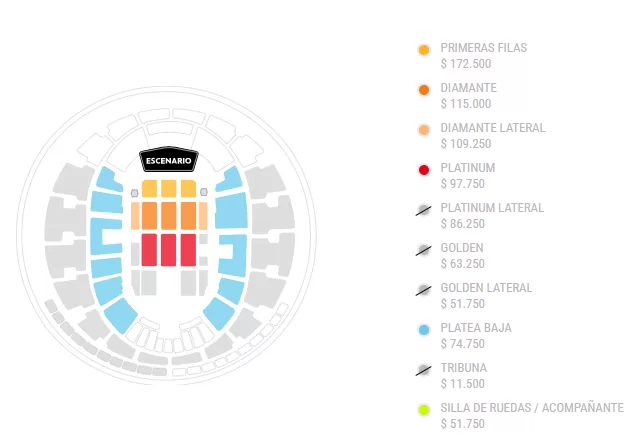Click the light orange Diamante Lateral legend dot

point(424,129)
